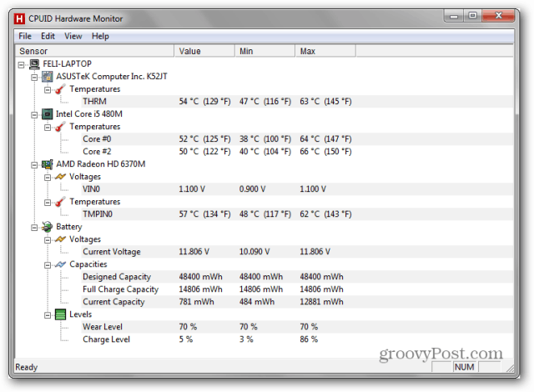534x392 pixels.
Task: Click the AMD Radeon HD 6370M graphics card icon
Action: [48, 164]
